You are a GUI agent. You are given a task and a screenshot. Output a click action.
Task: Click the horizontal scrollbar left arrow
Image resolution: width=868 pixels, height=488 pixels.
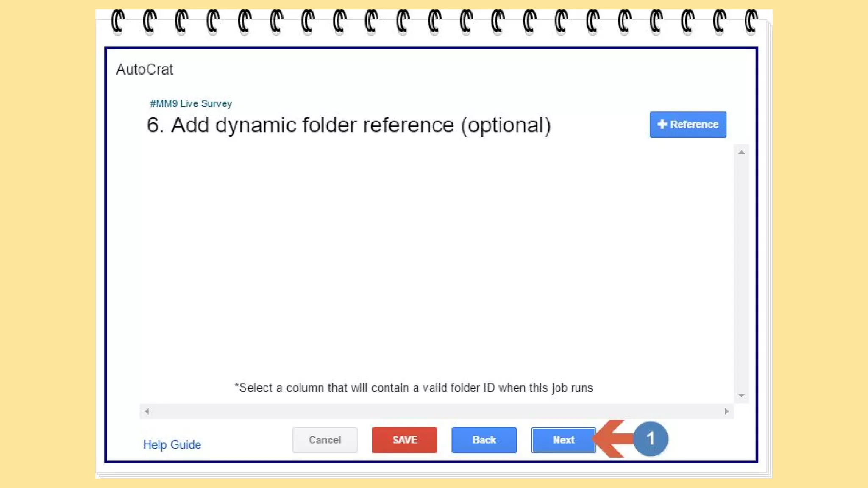[x=147, y=411]
